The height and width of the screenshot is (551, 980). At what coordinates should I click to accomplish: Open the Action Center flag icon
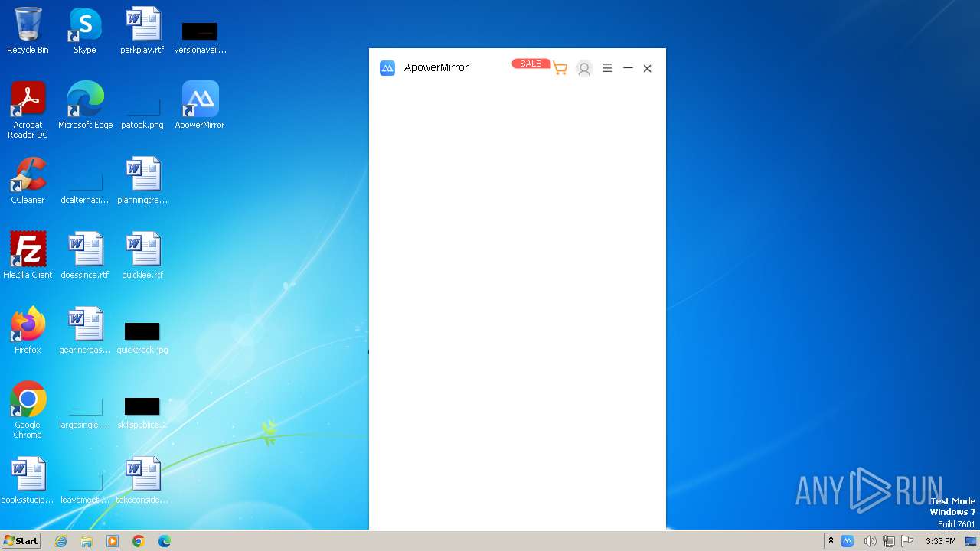coord(907,541)
